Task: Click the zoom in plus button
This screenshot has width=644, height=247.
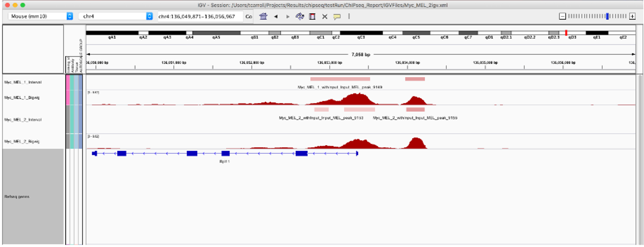Action: [632, 16]
